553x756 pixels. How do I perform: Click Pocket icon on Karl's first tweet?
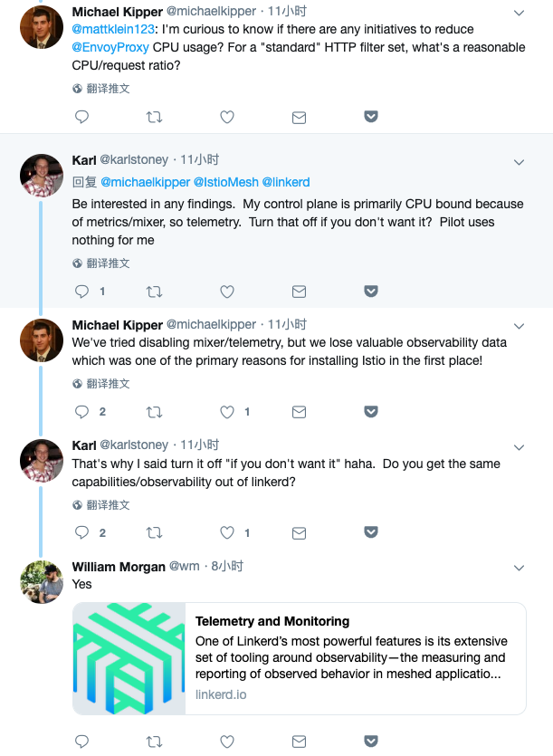pos(371,292)
